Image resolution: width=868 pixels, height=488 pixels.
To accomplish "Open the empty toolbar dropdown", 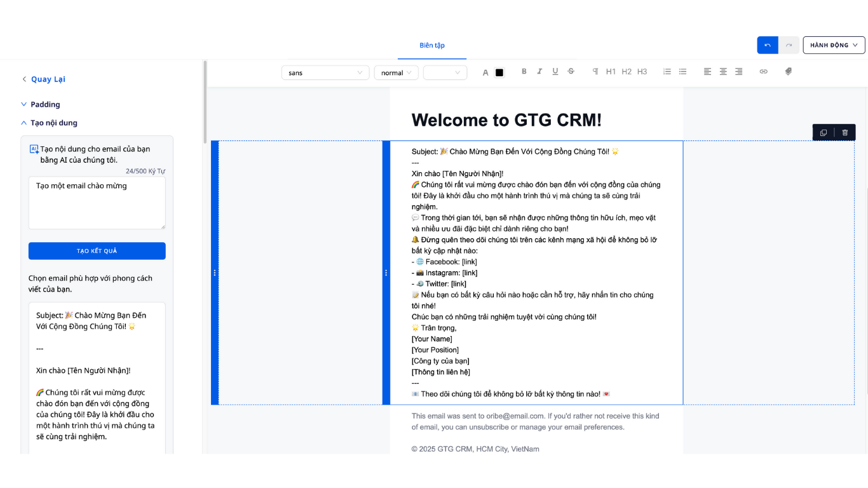I will coord(445,72).
